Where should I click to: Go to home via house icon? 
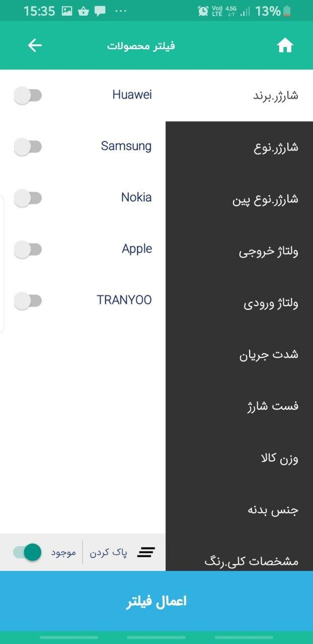pyautogui.click(x=285, y=46)
